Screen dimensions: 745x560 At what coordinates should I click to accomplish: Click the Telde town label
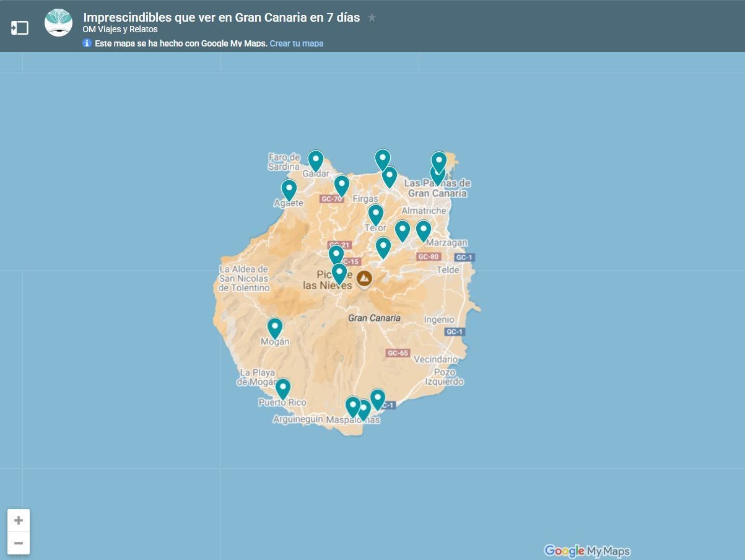[448, 270]
